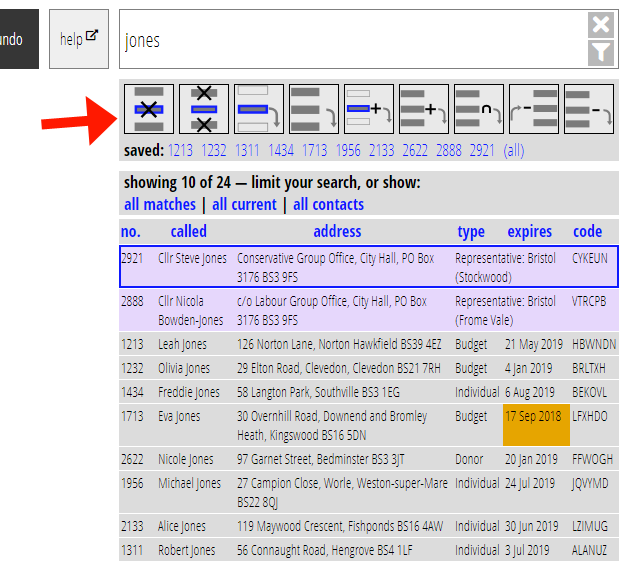Click the keep only current record icon
The width and height of the screenshot is (625, 575).
204,109
